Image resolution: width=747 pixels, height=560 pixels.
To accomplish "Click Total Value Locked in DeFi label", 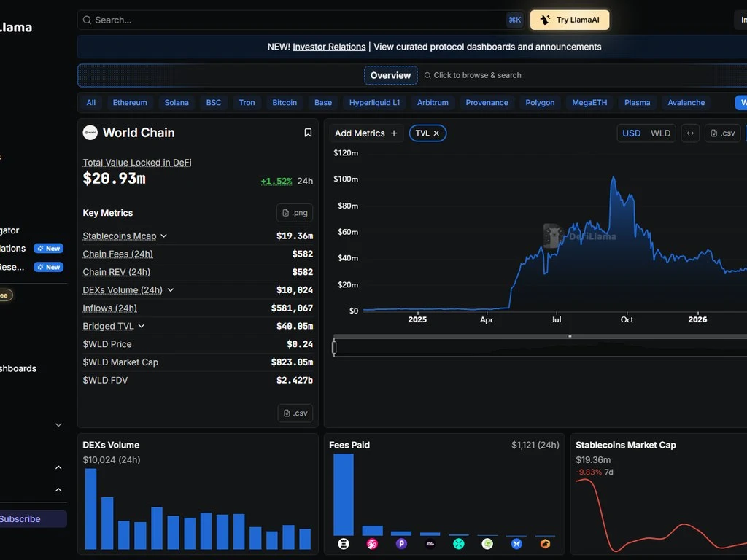I will click(137, 163).
